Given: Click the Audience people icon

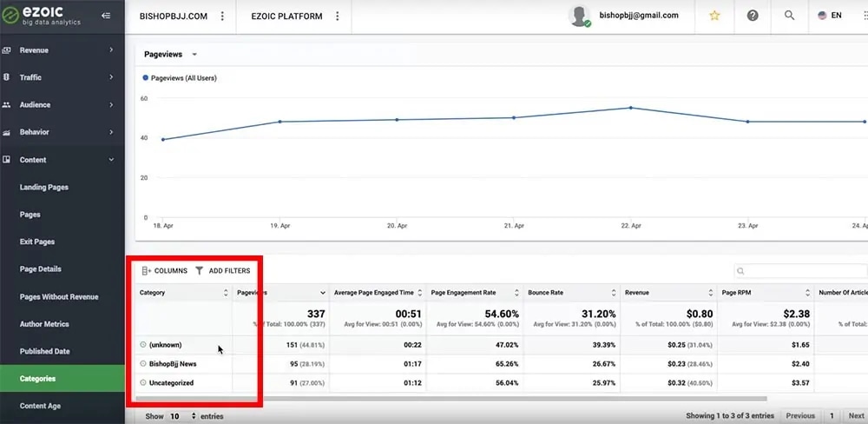Looking at the screenshot, I should click(7, 105).
